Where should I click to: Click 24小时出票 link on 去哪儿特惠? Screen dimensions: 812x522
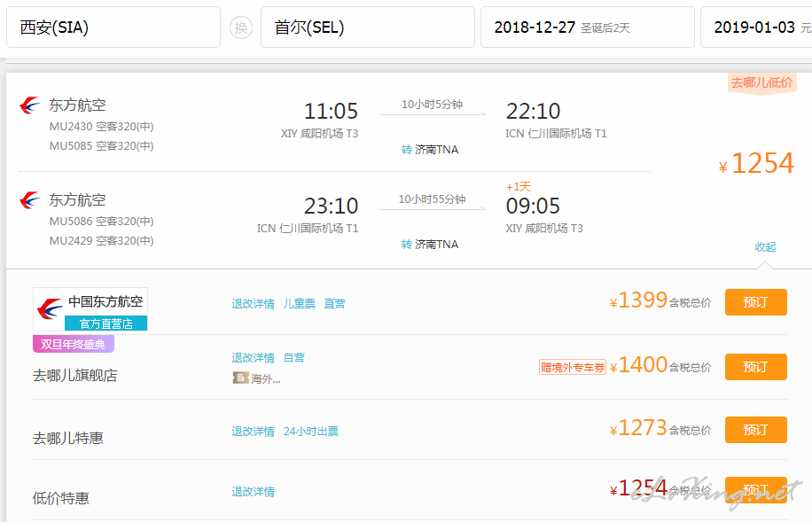point(311,432)
